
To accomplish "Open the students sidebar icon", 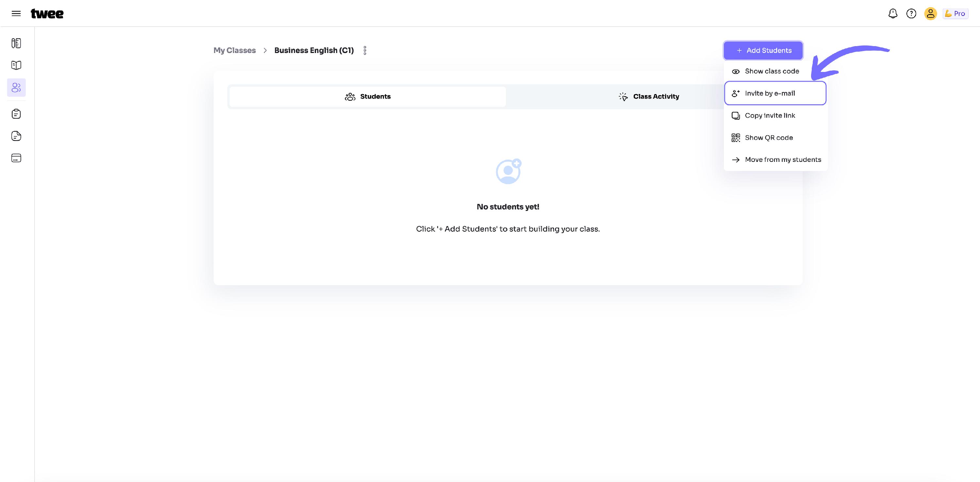I will (16, 88).
